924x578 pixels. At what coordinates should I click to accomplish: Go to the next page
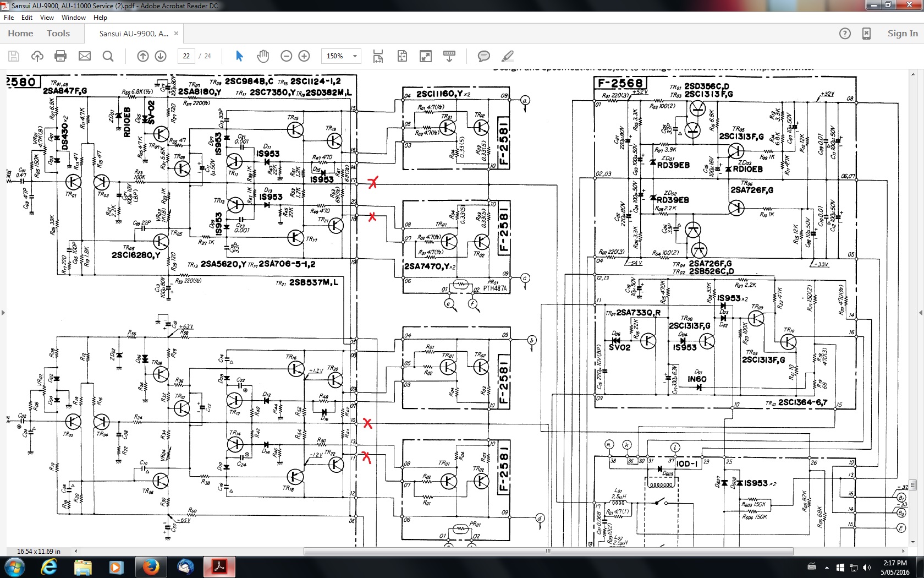point(161,56)
